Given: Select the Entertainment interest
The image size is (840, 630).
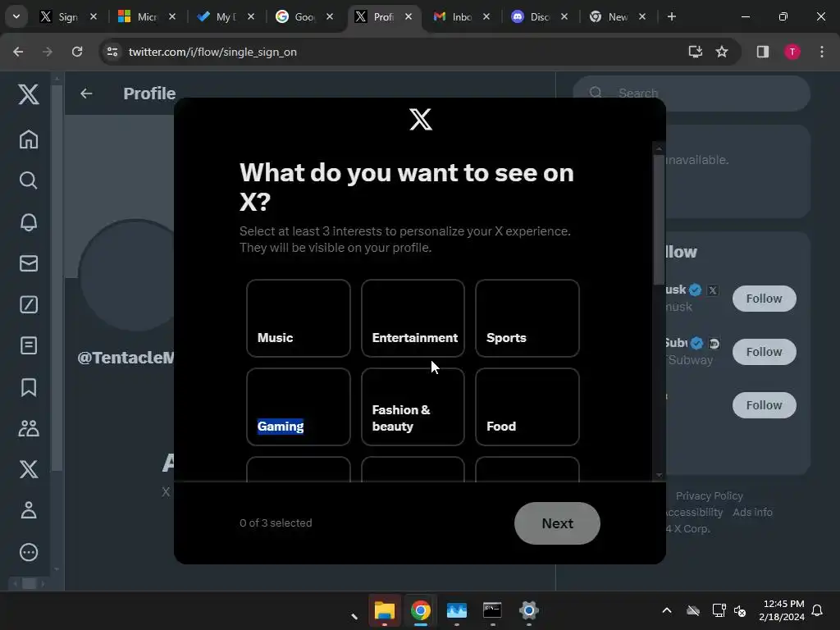Looking at the screenshot, I should (413, 318).
